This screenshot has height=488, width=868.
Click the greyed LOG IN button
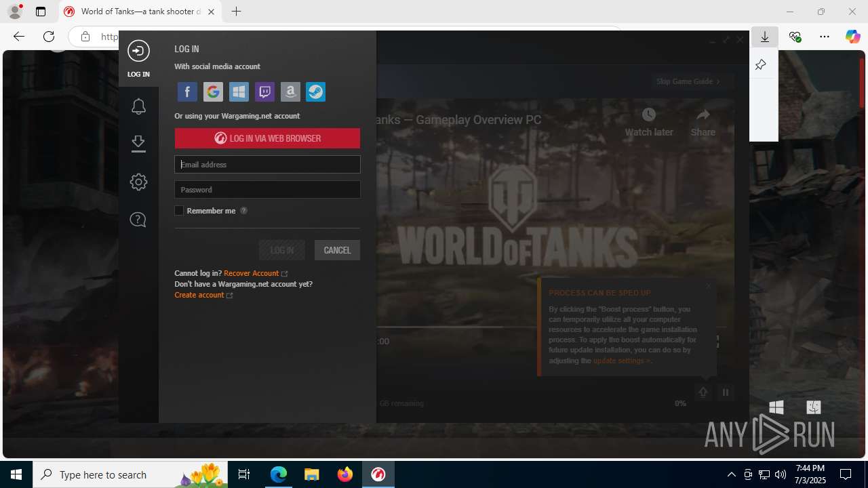click(282, 250)
